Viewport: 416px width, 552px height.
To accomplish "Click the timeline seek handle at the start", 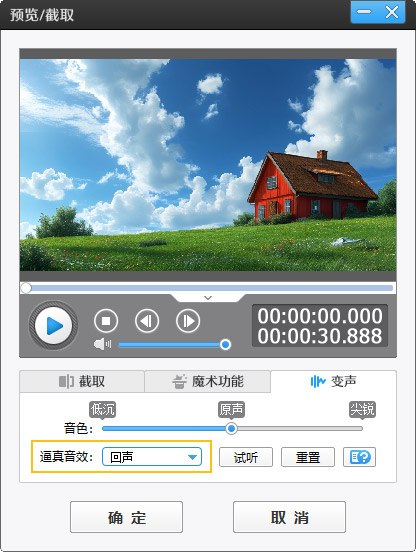I will [x=26, y=288].
